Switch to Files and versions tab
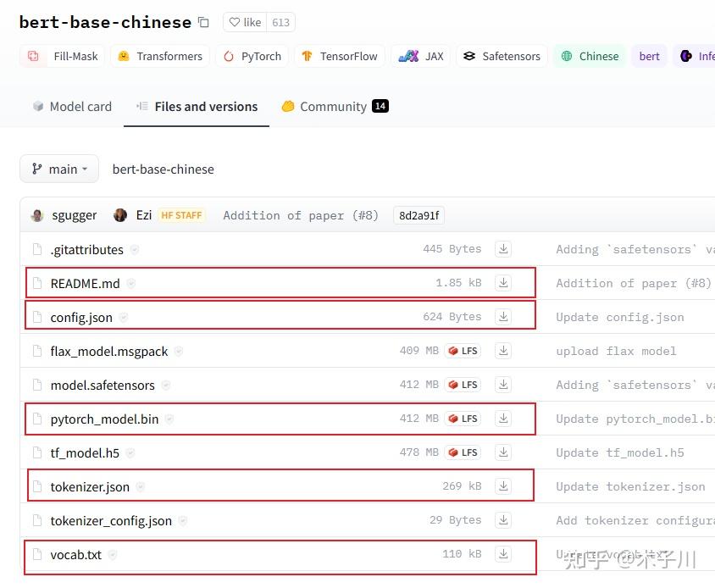 click(x=197, y=106)
